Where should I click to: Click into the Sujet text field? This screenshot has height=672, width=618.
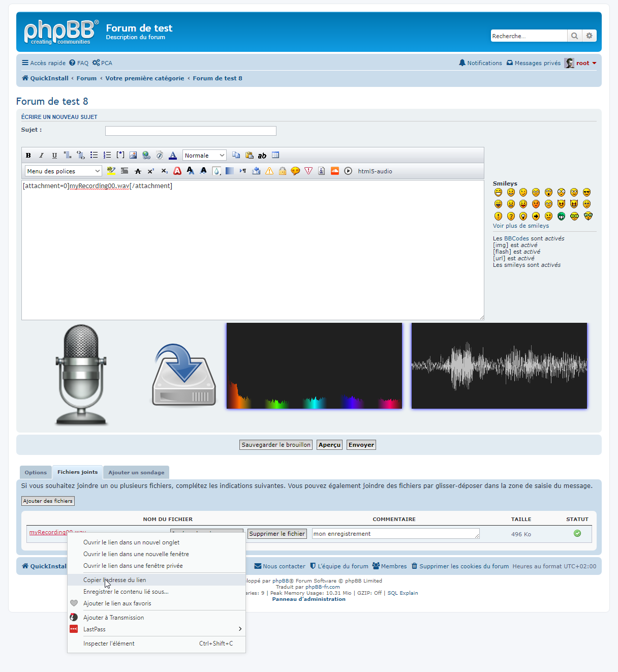coord(191,131)
